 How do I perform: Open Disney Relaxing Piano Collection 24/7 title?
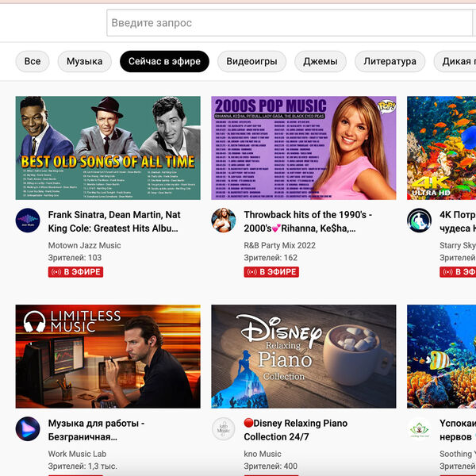coord(296,430)
